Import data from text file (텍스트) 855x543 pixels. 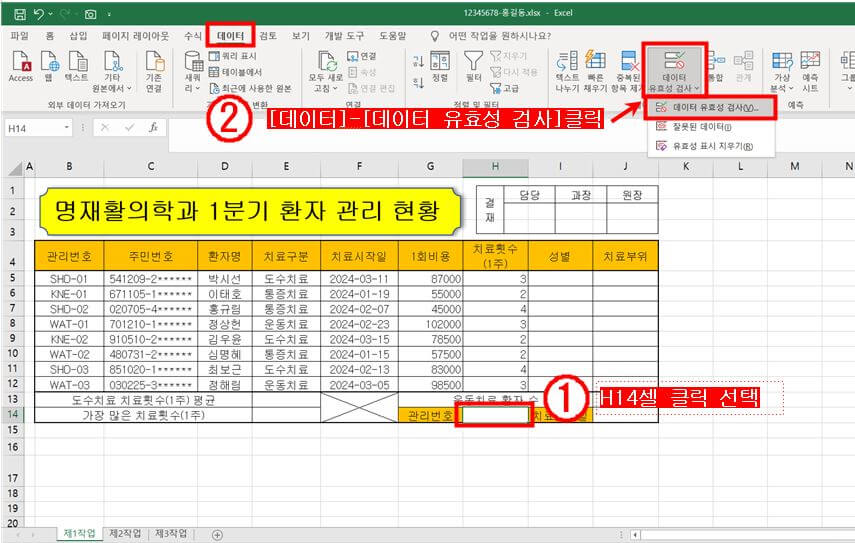click(x=77, y=67)
